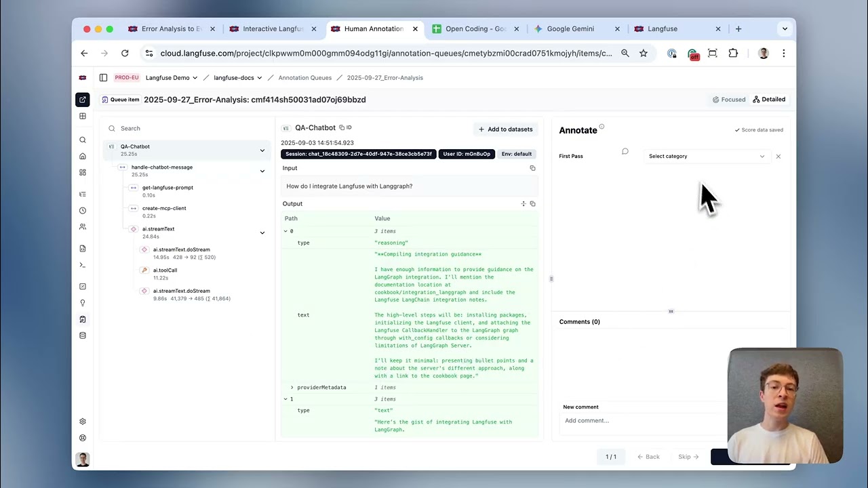Screen dimensions: 868x488
Task: Open the Select category dropdown
Action: pyautogui.click(x=707, y=157)
